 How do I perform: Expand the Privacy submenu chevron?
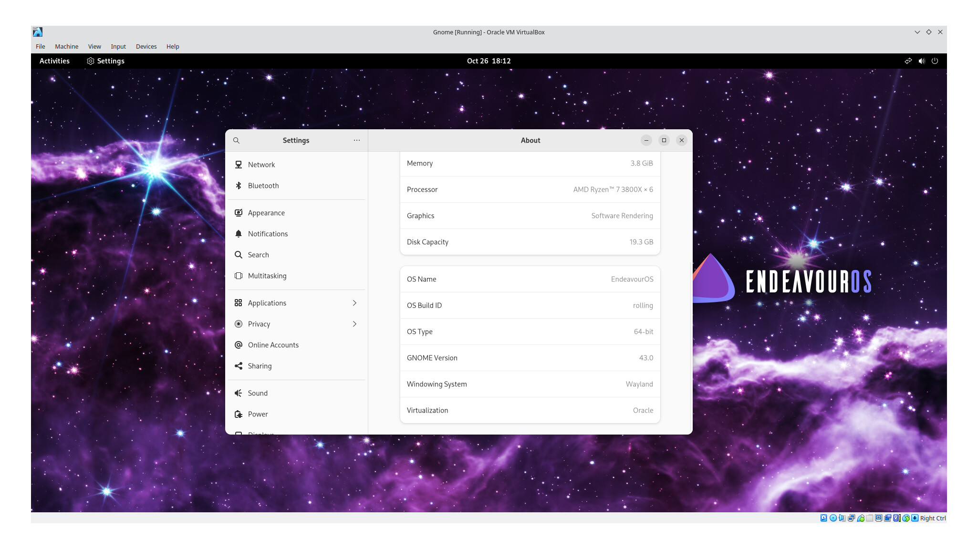pyautogui.click(x=354, y=324)
